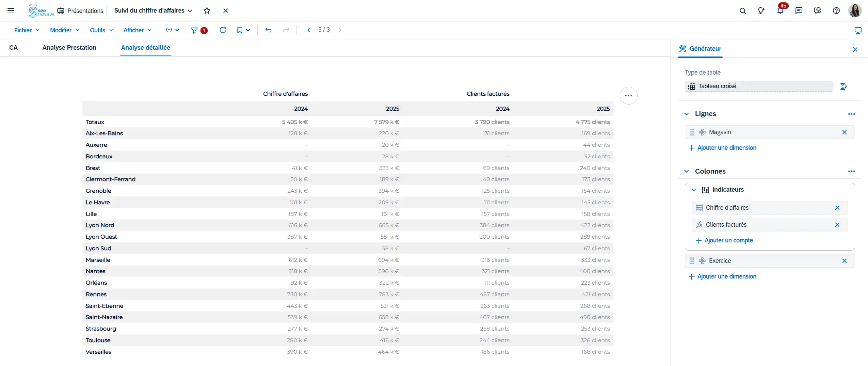The image size is (868, 366).
Task: Open the Fichier menu
Action: [27, 30]
